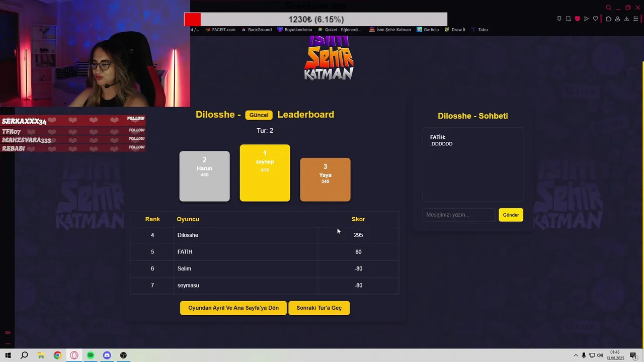Open the volume speaker tray icon
The width and height of the screenshot is (644, 362).
[600, 355]
